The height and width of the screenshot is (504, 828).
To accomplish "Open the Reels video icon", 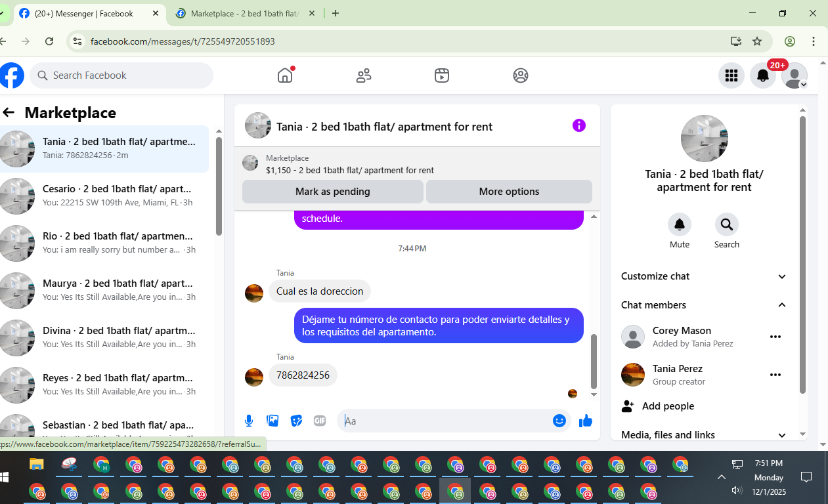I will click(442, 75).
